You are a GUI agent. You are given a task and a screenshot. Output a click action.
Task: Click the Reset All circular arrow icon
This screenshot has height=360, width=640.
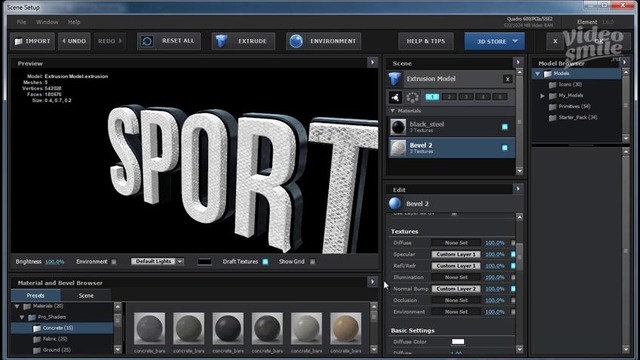[147, 41]
